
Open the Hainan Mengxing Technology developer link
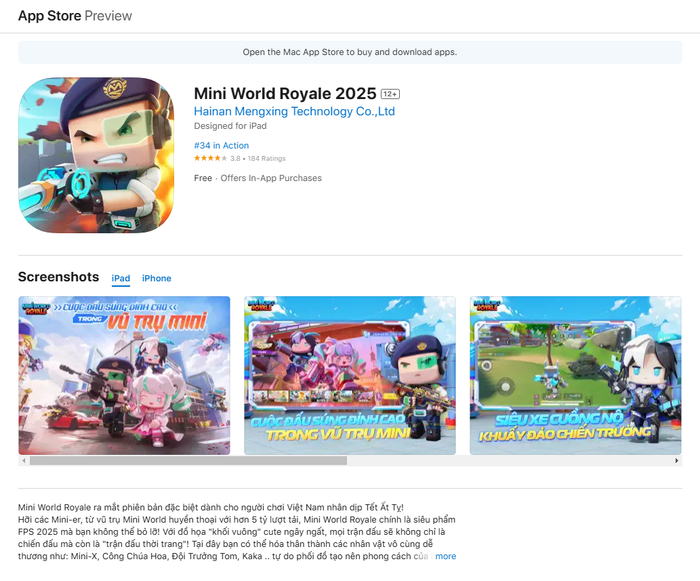click(x=294, y=111)
